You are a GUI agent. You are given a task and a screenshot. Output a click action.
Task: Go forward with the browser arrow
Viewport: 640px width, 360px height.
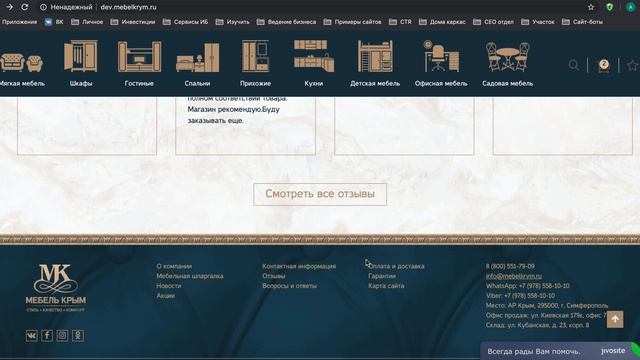(x=9, y=7)
